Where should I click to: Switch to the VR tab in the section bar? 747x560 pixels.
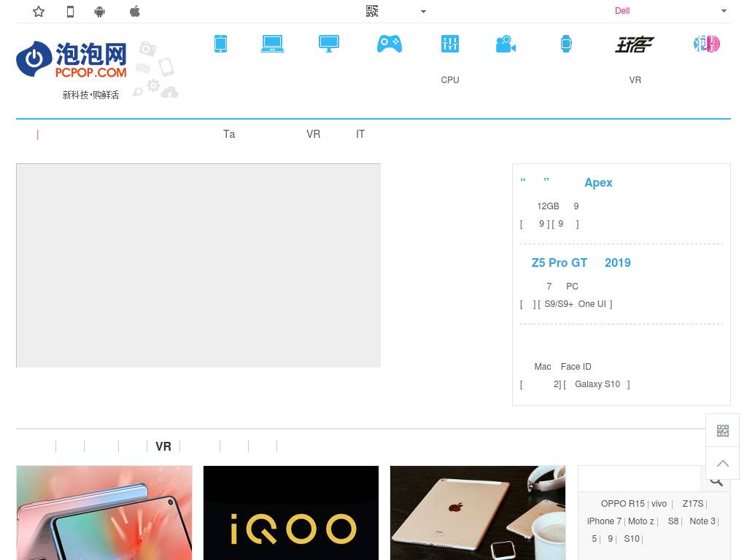point(163,446)
